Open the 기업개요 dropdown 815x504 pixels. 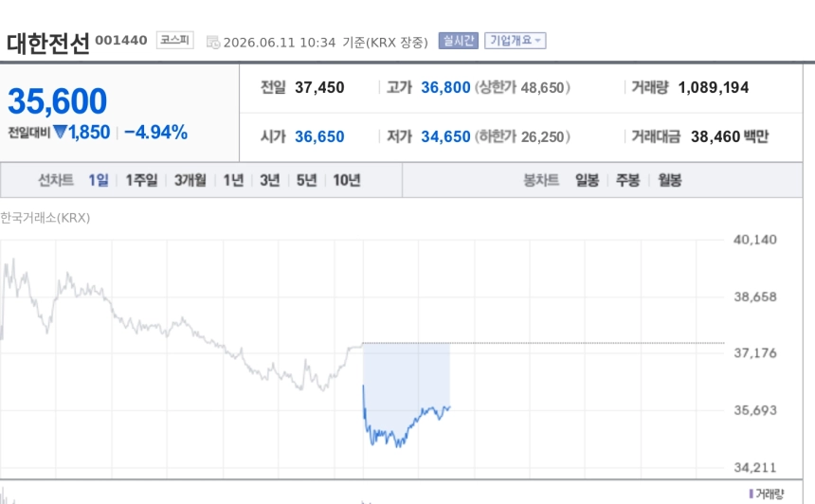(x=516, y=41)
